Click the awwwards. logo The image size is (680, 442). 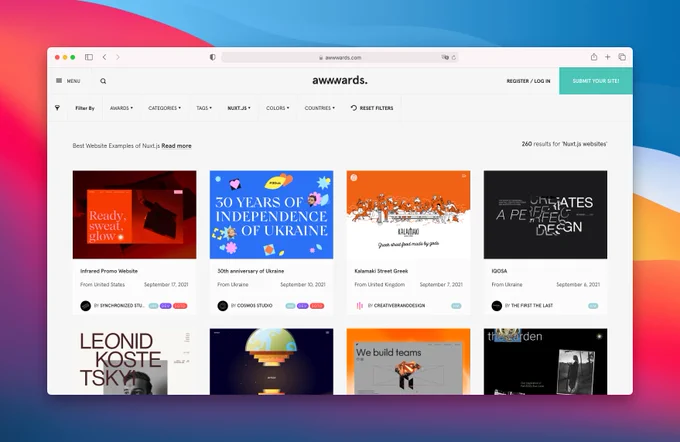pyautogui.click(x=340, y=80)
